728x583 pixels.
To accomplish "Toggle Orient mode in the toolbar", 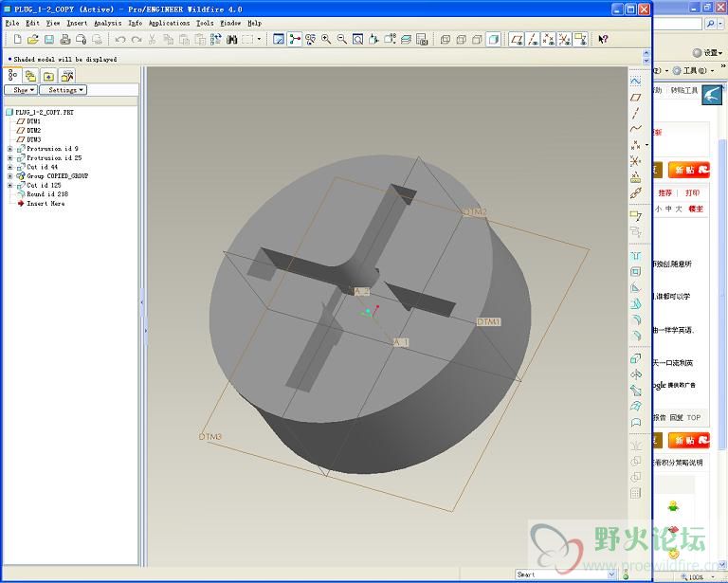I will click(x=310, y=40).
